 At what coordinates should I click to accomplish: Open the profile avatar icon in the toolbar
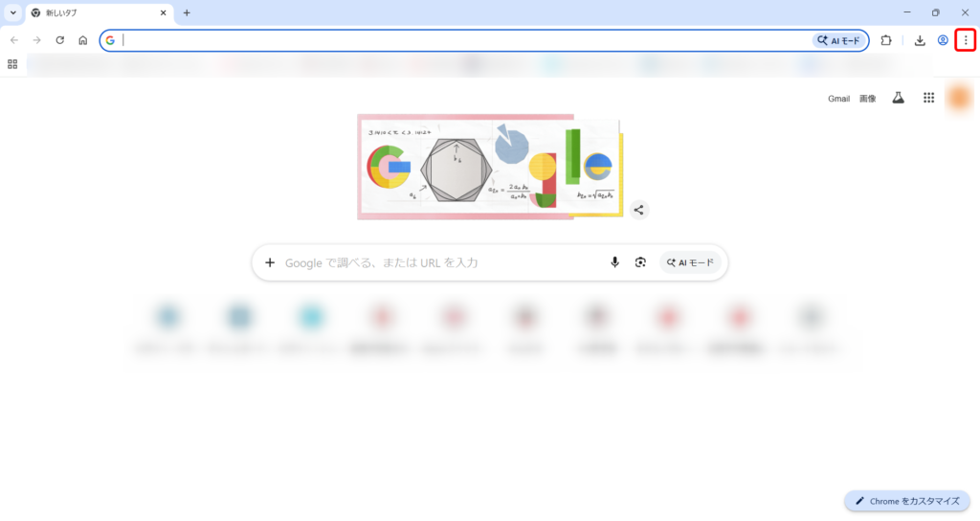pos(943,40)
